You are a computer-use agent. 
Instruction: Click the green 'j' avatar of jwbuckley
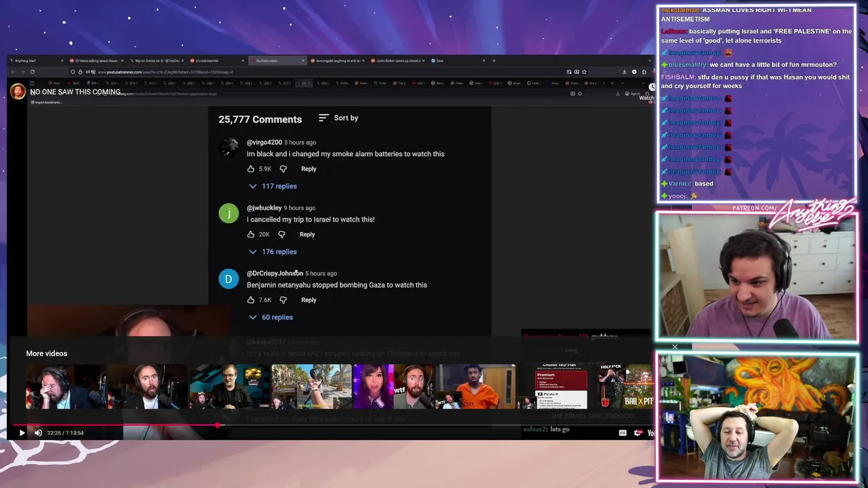click(x=229, y=213)
